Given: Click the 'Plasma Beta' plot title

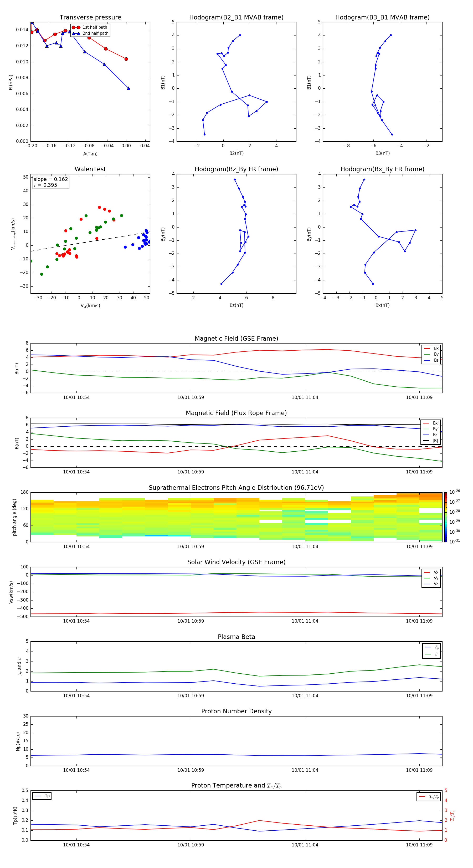Looking at the screenshot, I should pos(236,637).
